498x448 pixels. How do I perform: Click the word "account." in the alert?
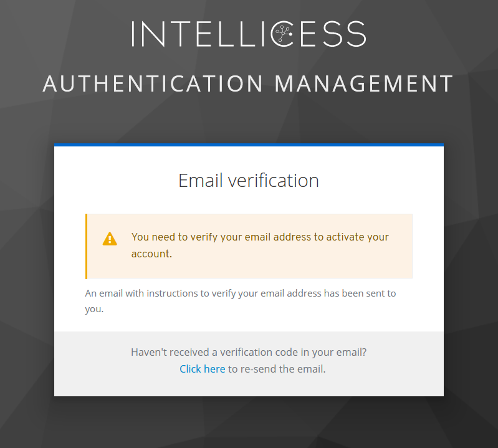tap(151, 254)
